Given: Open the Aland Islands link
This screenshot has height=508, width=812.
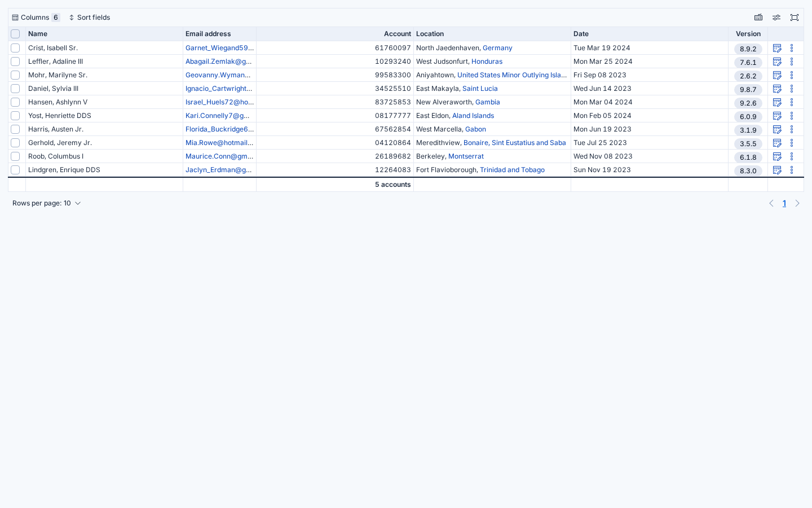Looking at the screenshot, I should tap(473, 116).
